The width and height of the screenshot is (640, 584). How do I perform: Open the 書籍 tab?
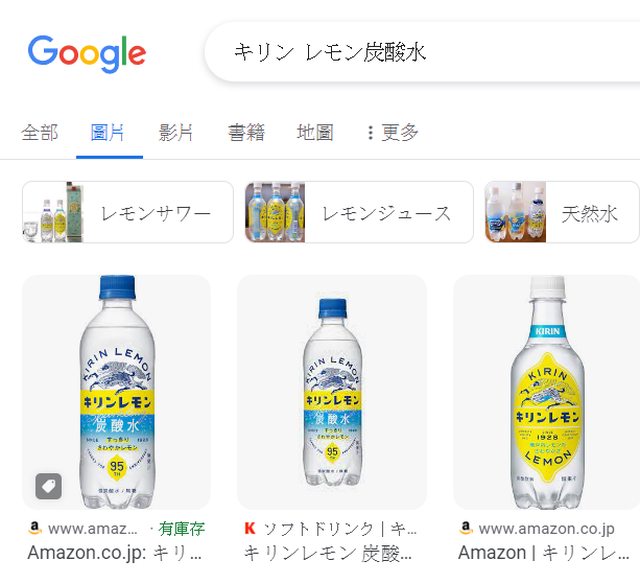coord(247,133)
